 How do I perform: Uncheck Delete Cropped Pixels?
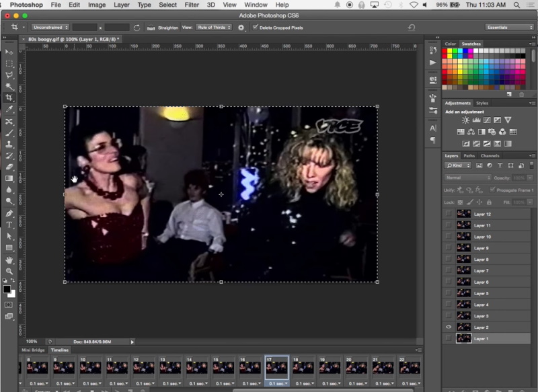tap(256, 28)
